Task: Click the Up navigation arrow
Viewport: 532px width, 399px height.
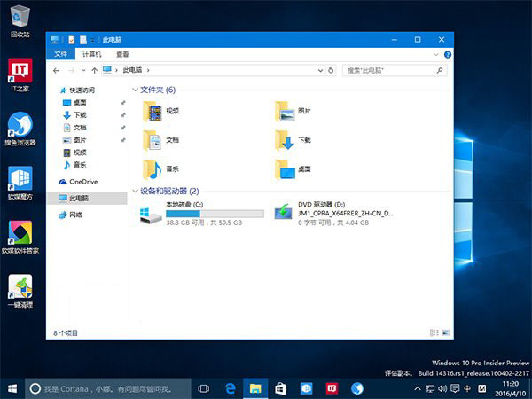Action: tap(93, 69)
